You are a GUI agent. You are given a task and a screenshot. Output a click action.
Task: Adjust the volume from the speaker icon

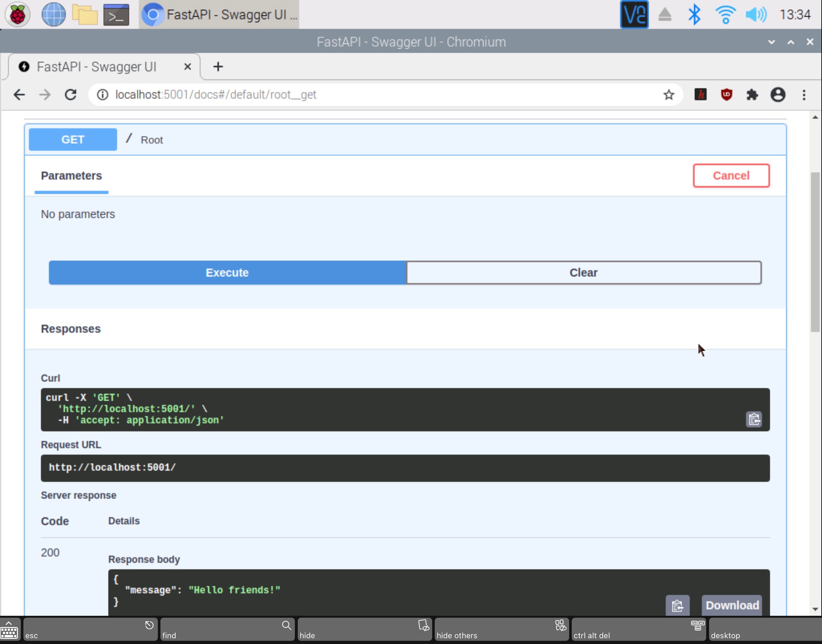pyautogui.click(x=756, y=14)
